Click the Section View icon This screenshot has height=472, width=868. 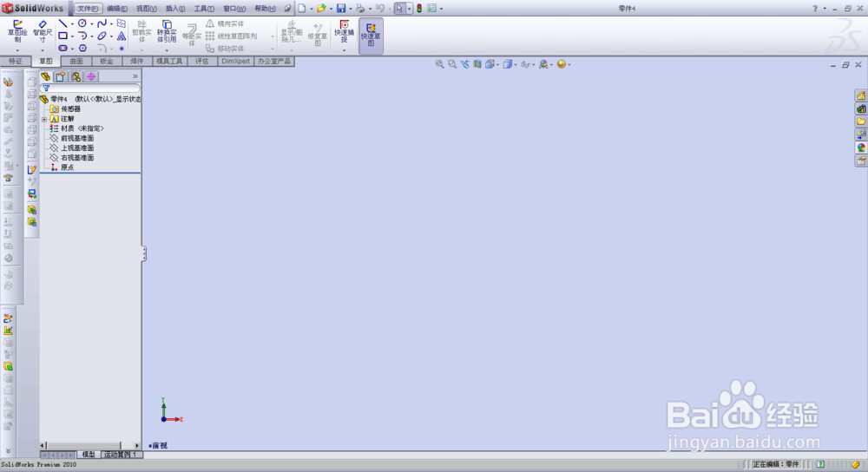point(477,64)
